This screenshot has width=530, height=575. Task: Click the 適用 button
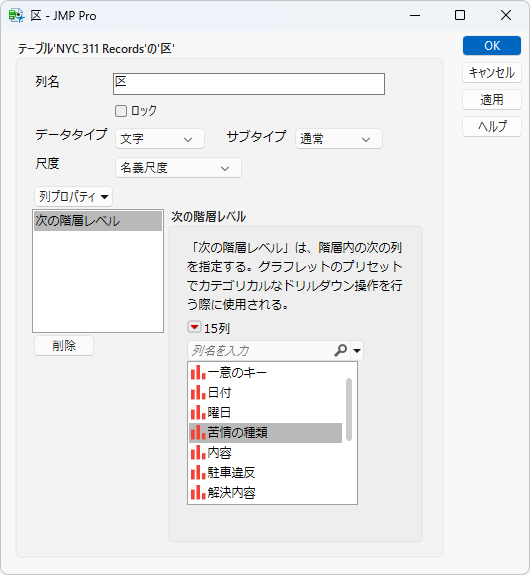[491, 99]
